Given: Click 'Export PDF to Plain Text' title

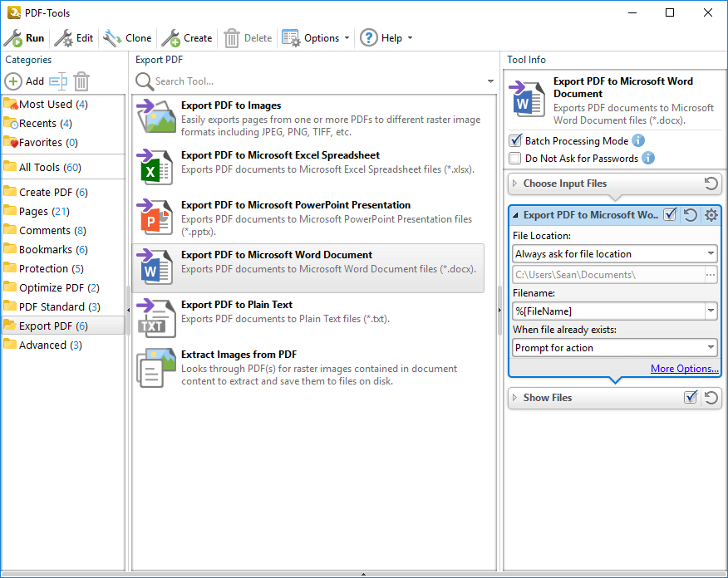Looking at the screenshot, I should click(236, 304).
